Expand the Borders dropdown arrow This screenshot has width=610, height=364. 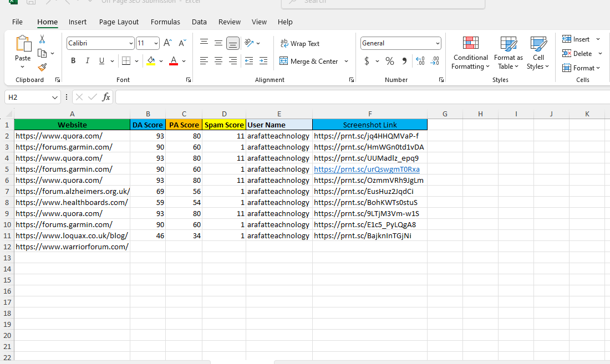point(136,61)
